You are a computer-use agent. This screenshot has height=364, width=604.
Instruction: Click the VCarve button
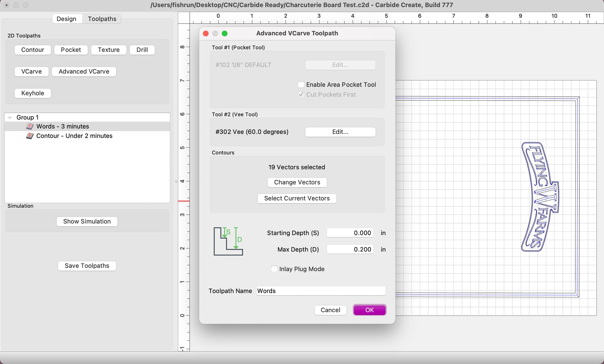[31, 71]
